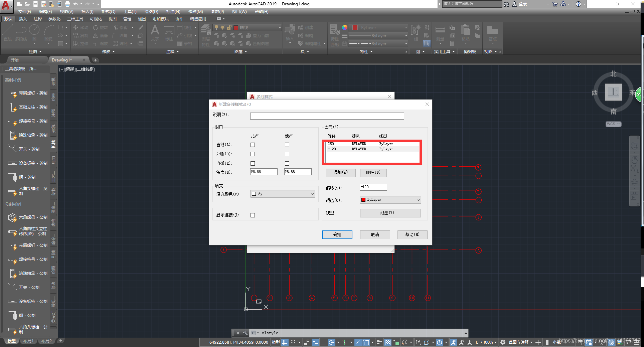The image size is (644, 347).
Task: Open the Format (格式) menu
Action: tap(108, 12)
